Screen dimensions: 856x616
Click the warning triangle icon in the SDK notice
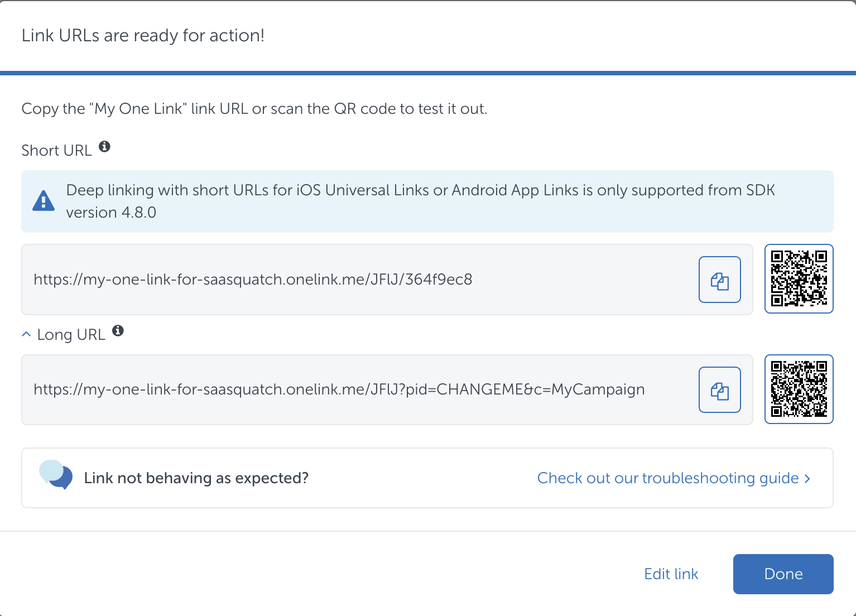point(44,201)
